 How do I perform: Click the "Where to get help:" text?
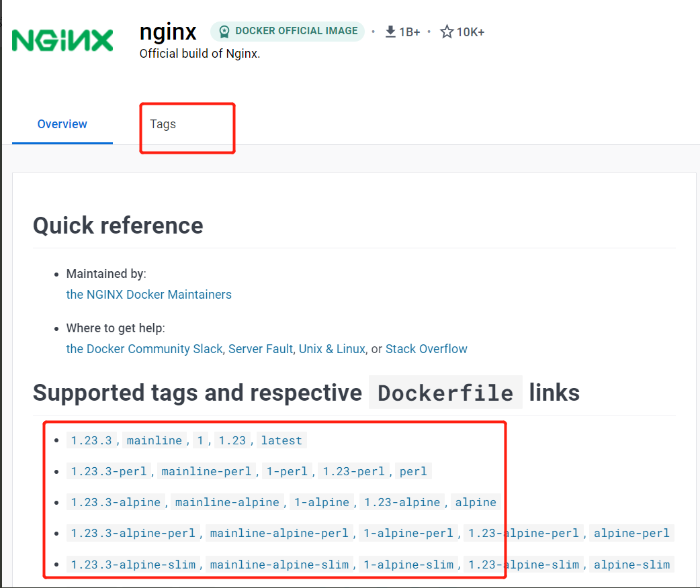[x=116, y=328]
